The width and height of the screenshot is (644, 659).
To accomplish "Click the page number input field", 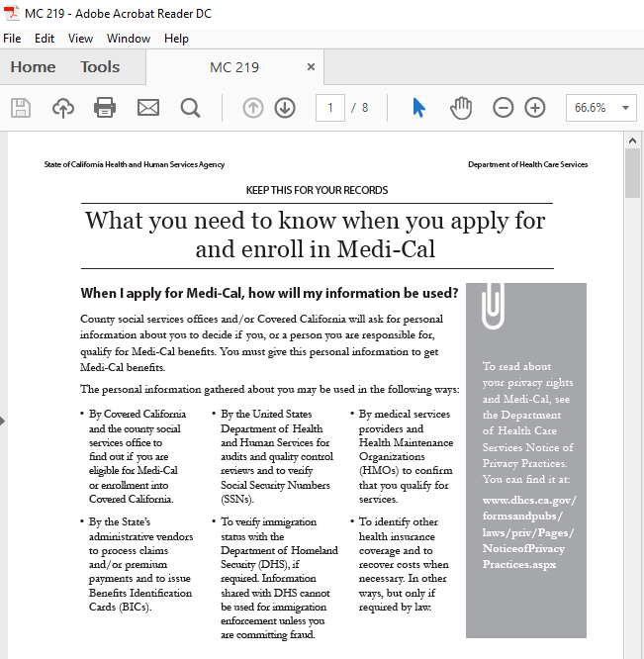I will coord(330,108).
